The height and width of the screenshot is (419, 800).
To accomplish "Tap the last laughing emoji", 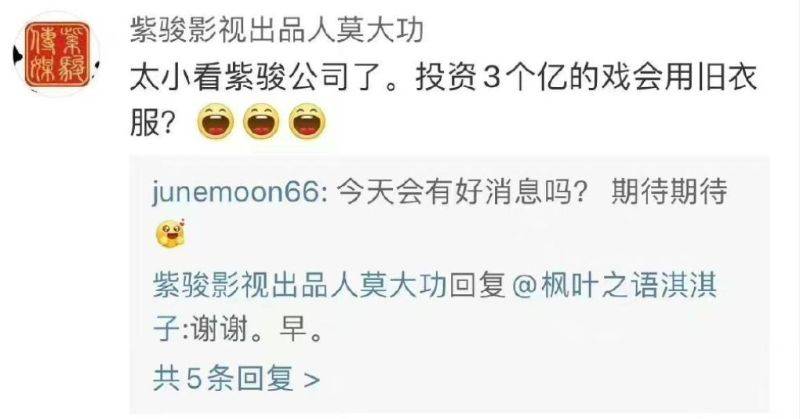I will coord(307,122).
